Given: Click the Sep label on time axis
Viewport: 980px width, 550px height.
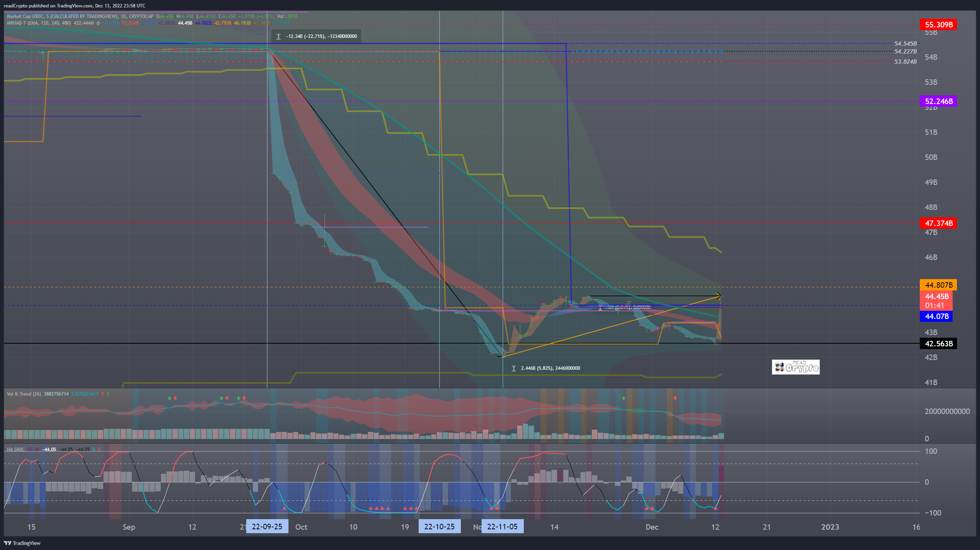Looking at the screenshot, I should (x=129, y=527).
